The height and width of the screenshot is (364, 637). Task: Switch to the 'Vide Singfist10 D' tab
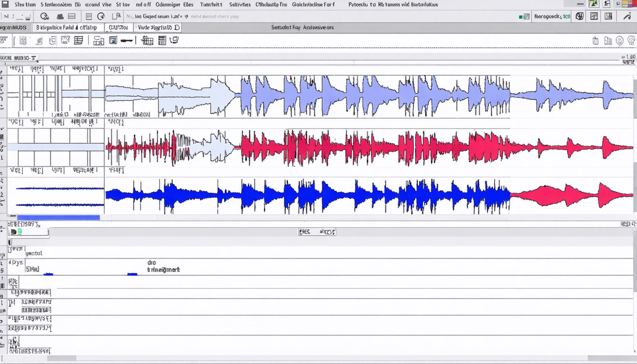pyautogui.click(x=158, y=27)
